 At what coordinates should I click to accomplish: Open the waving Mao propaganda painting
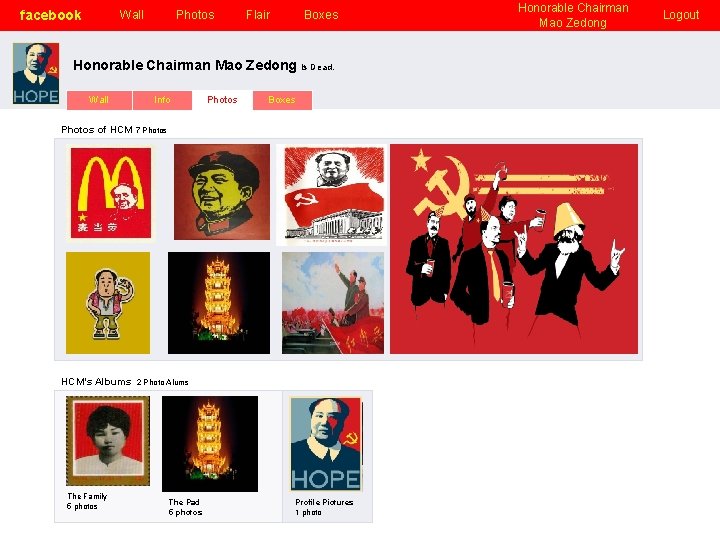(333, 303)
